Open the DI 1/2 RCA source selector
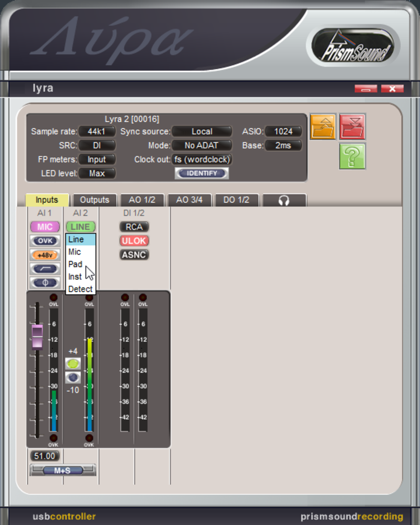 click(x=134, y=227)
